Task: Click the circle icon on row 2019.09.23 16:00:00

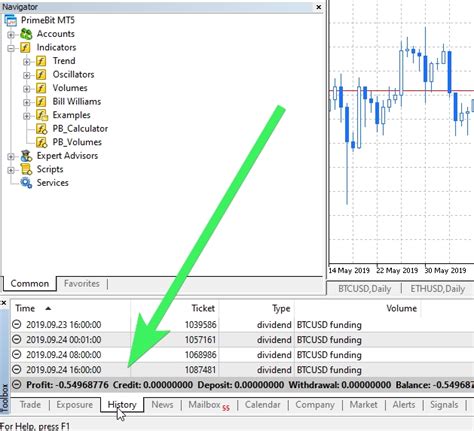Action: pos(16,324)
